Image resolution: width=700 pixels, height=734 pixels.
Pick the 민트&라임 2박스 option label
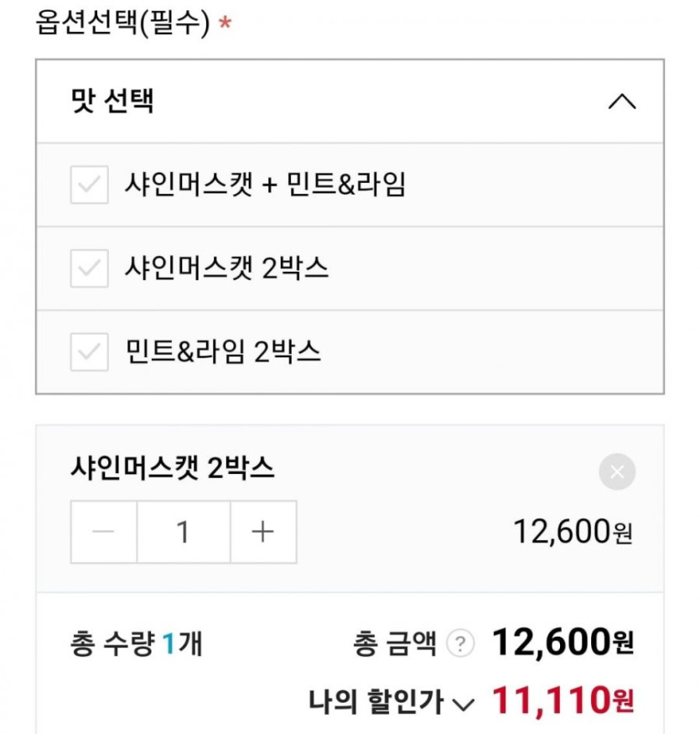pyautogui.click(x=223, y=351)
